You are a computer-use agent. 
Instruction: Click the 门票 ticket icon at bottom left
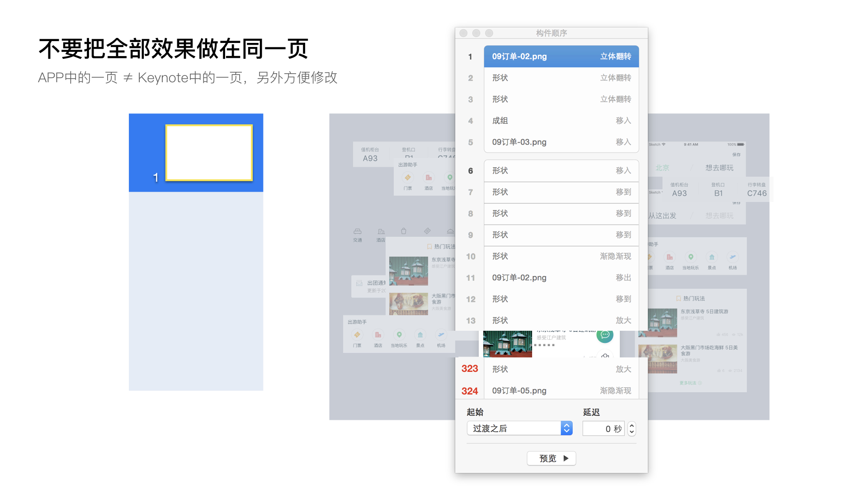click(x=357, y=335)
